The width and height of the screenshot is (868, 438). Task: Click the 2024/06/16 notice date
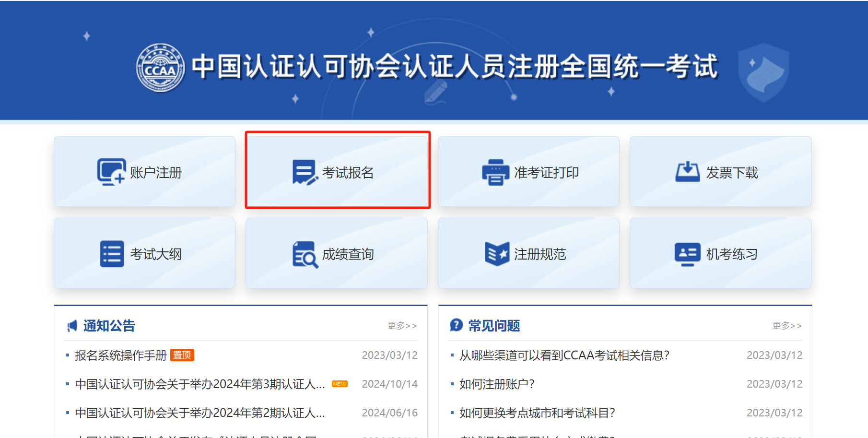click(x=389, y=413)
